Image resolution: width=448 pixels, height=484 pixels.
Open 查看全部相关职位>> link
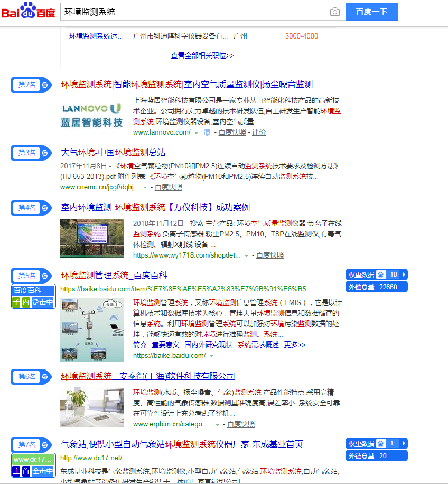coord(202,55)
